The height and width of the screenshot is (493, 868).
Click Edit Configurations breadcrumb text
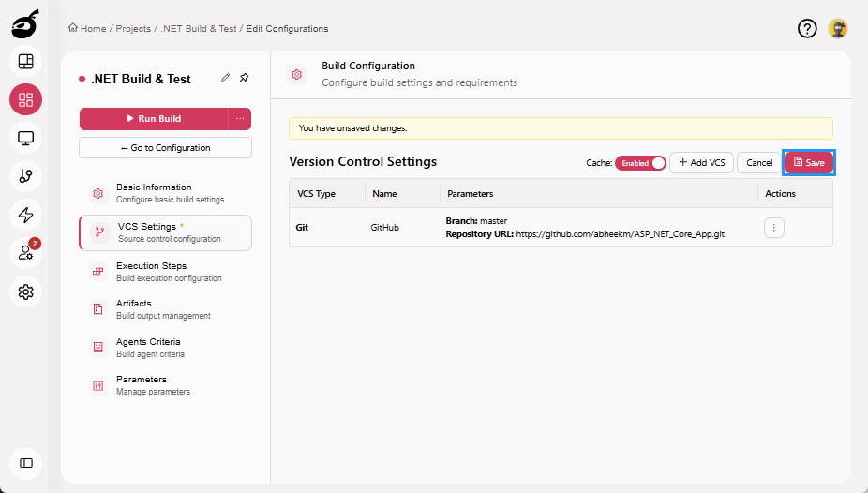287,29
